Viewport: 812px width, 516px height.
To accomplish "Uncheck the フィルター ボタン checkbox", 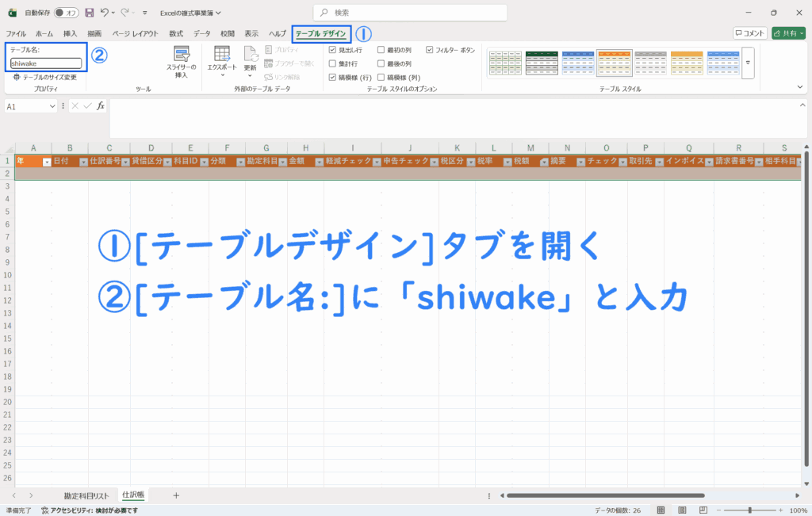I will click(x=430, y=50).
